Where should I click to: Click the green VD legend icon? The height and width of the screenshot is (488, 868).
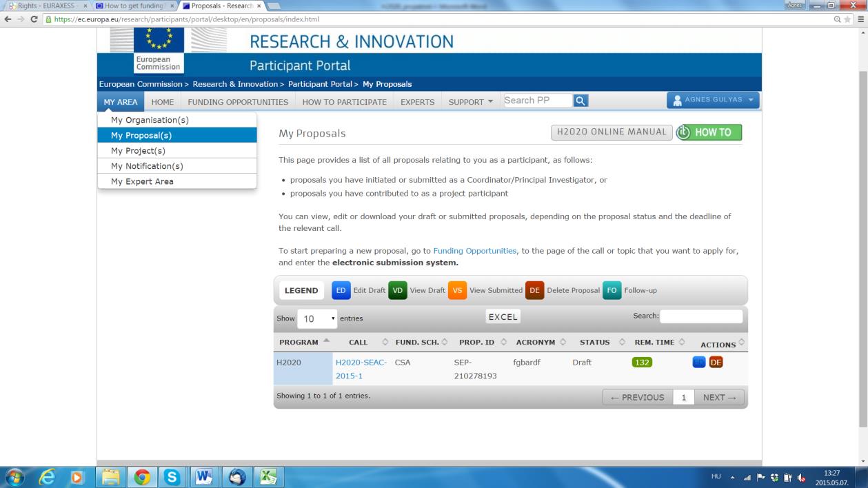click(397, 290)
